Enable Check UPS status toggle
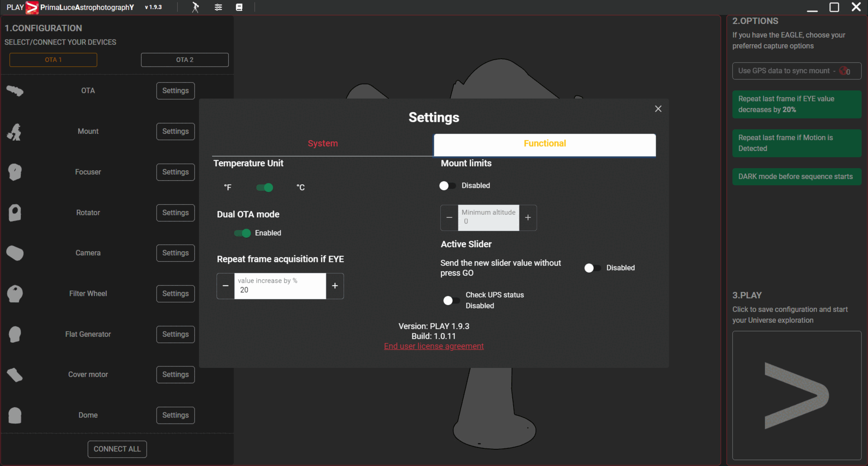This screenshot has width=868, height=466. pos(452,301)
